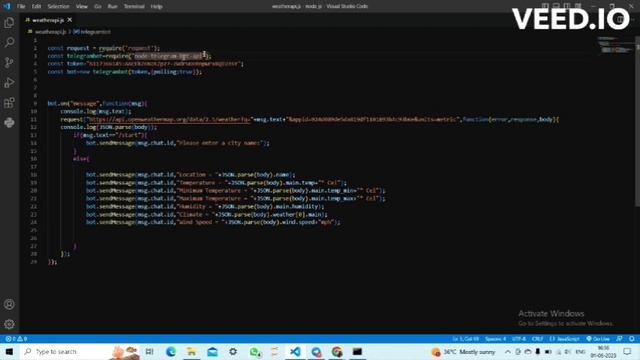Click the Ln, Col cursor position indicator
640x360 pixels.
click(x=465, y=339)
